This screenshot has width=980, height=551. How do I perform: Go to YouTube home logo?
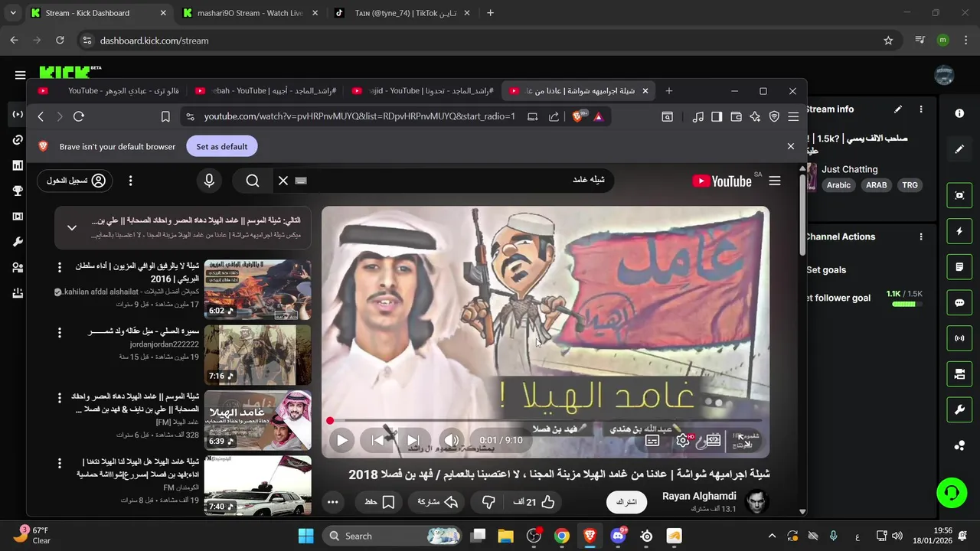[x=721, y=181]
